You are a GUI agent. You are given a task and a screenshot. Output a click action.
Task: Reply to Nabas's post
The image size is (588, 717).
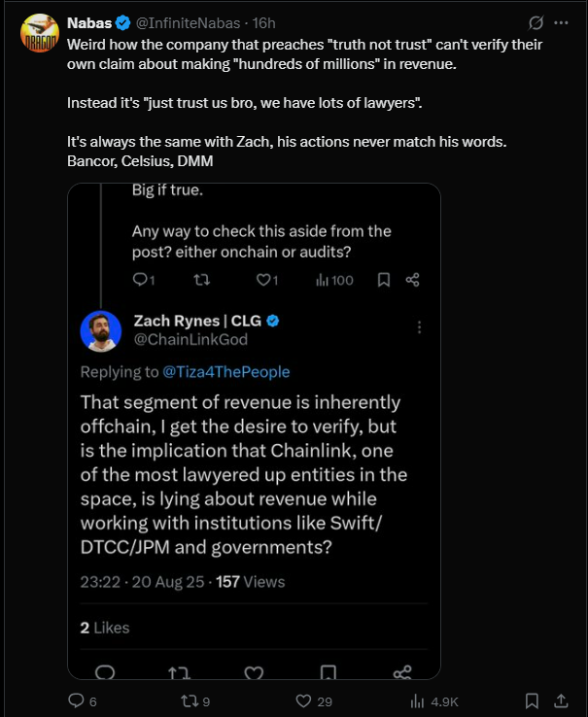point(77,700)
